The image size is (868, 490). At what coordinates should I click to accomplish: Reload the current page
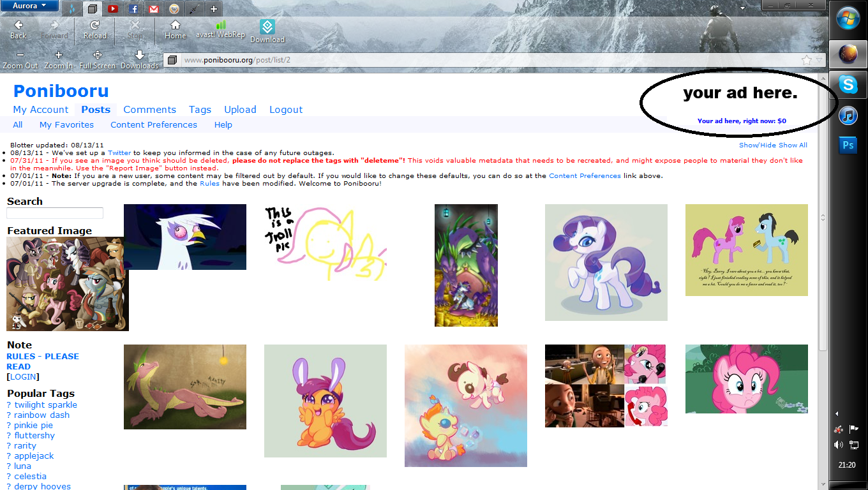[94, 29]
